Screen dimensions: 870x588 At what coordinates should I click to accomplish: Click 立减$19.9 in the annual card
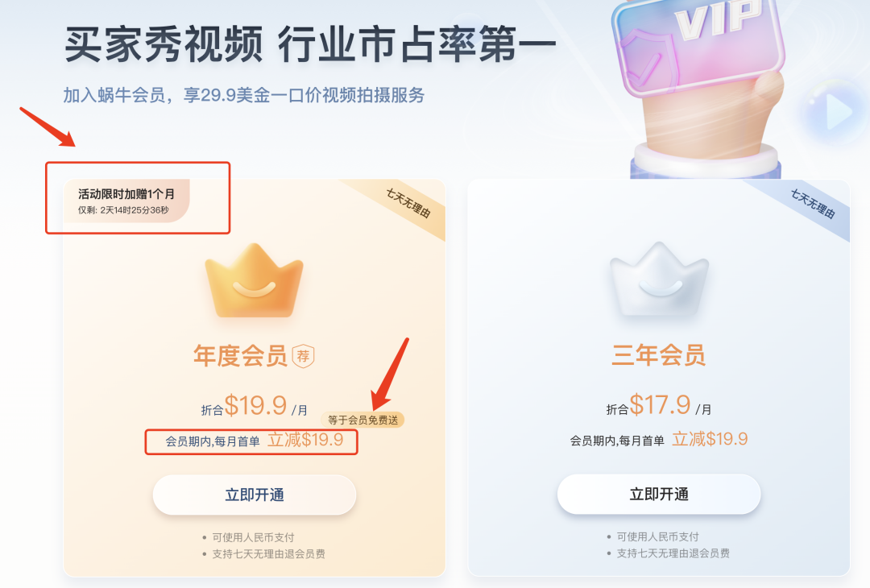tap(306, 440)
